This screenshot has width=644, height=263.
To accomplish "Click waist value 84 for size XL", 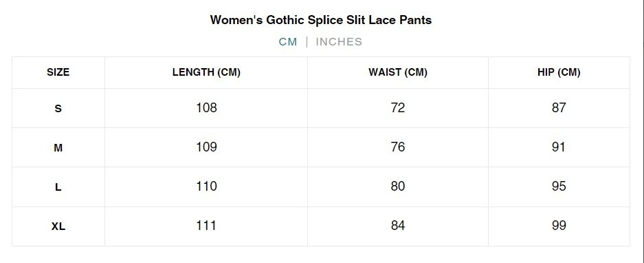I will (x=398, y=226).
